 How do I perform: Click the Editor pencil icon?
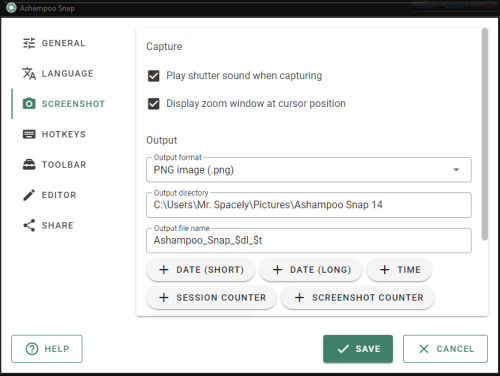[x=29, y=195]
